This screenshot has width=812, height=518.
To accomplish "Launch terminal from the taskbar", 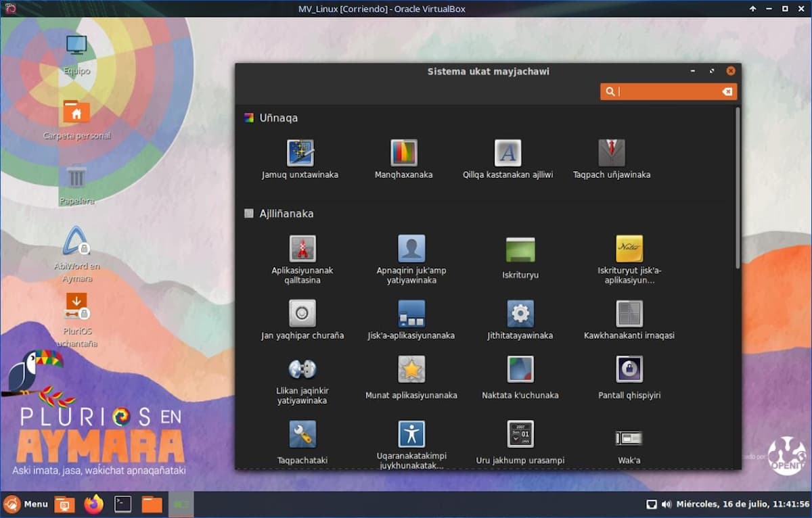I will [x=122, y=504].
